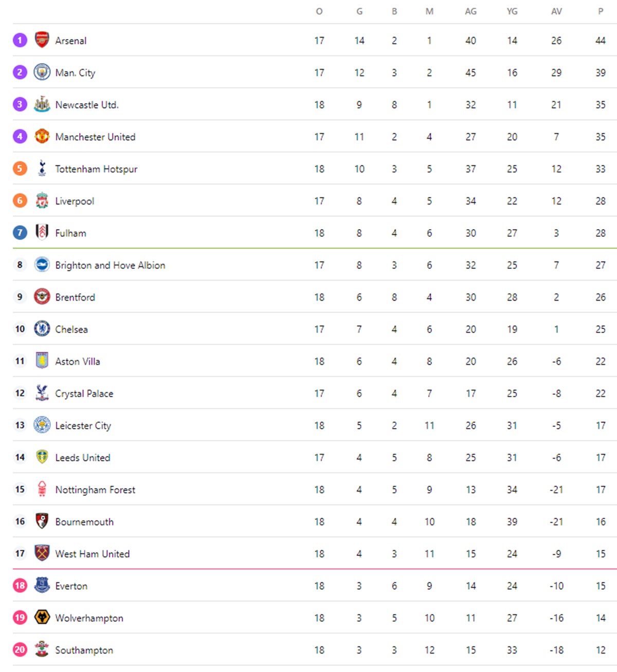Open the Fulham team link
617x672 pixels.
tap(71, 233)
